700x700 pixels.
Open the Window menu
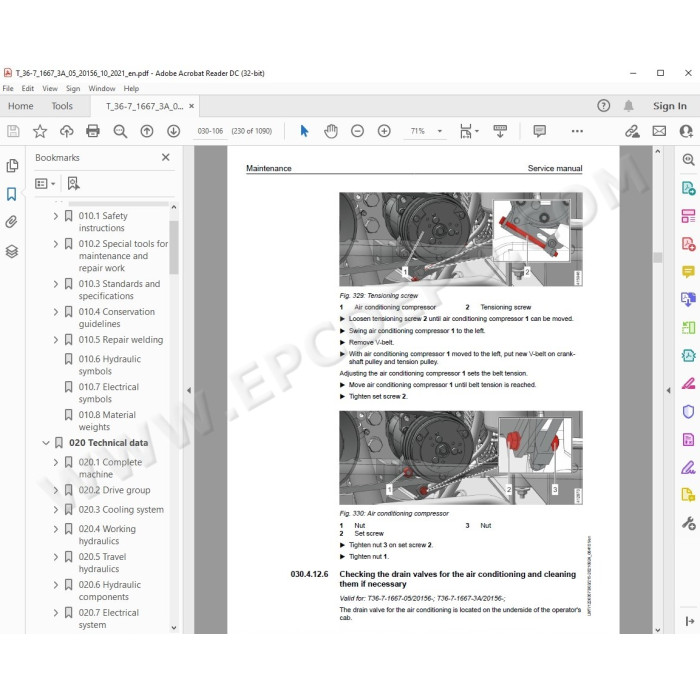point(102,88)
